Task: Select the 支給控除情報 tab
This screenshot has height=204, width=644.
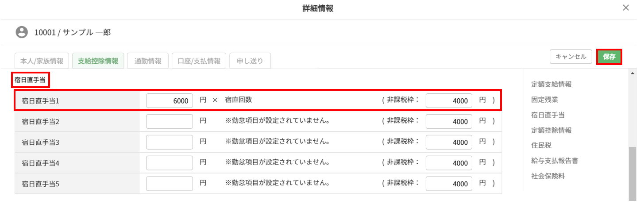Action: [x=98, y=61]
